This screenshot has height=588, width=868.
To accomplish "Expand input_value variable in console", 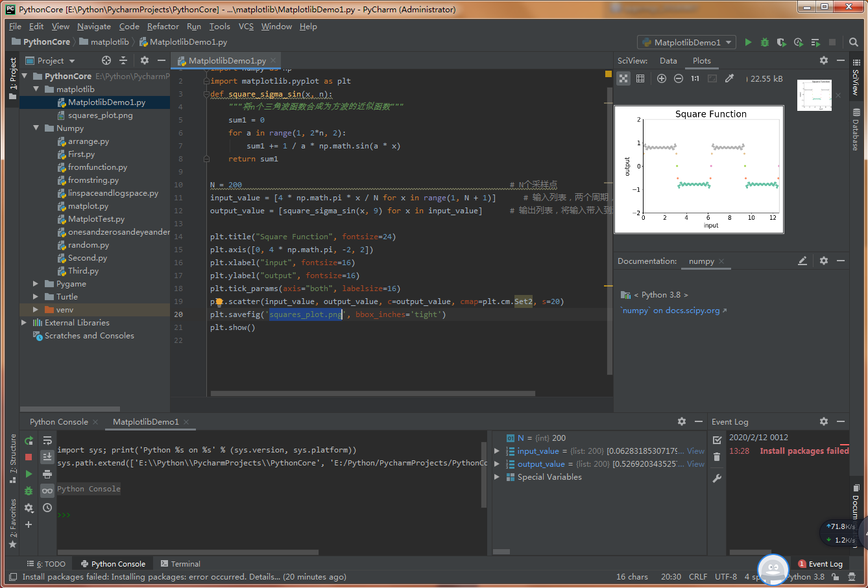I will click(x=498, y=451).
